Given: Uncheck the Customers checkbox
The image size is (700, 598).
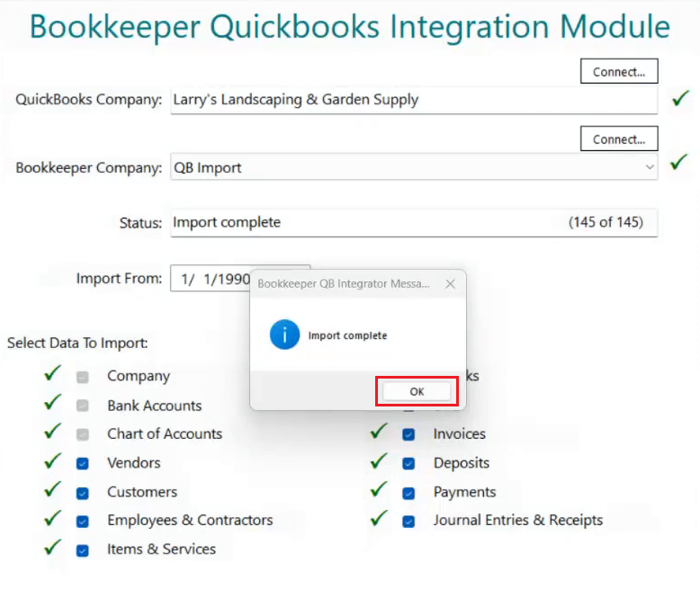Looking at the screenshot, I should click(82, 493).
